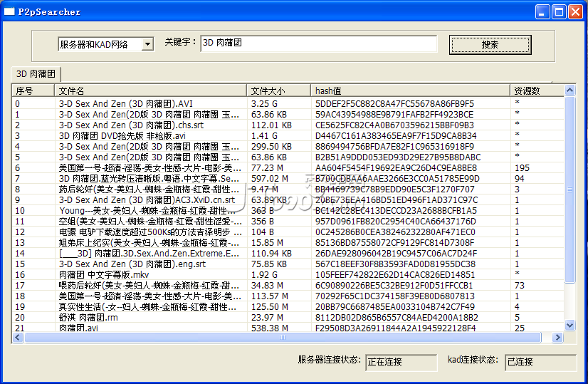Viewport: 588px width, 384px height.
Task: Sort results by the 资源数 column header
Action: coord(537,90)
